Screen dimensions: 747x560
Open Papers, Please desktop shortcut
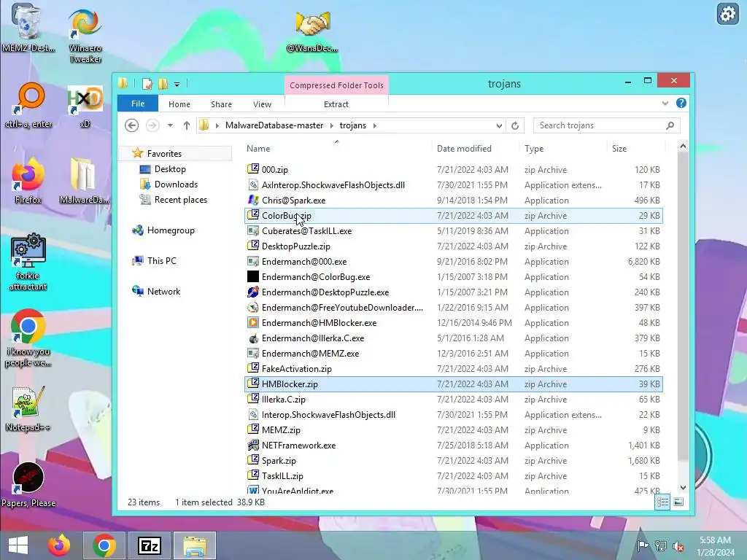(x=28, y=484)
